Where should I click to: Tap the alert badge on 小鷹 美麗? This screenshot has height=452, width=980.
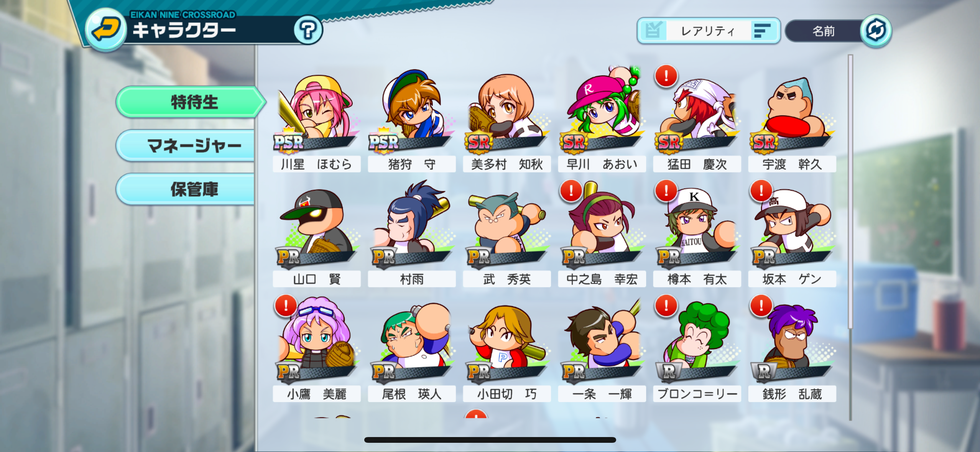pyautogui.click(x=286, y=306)
